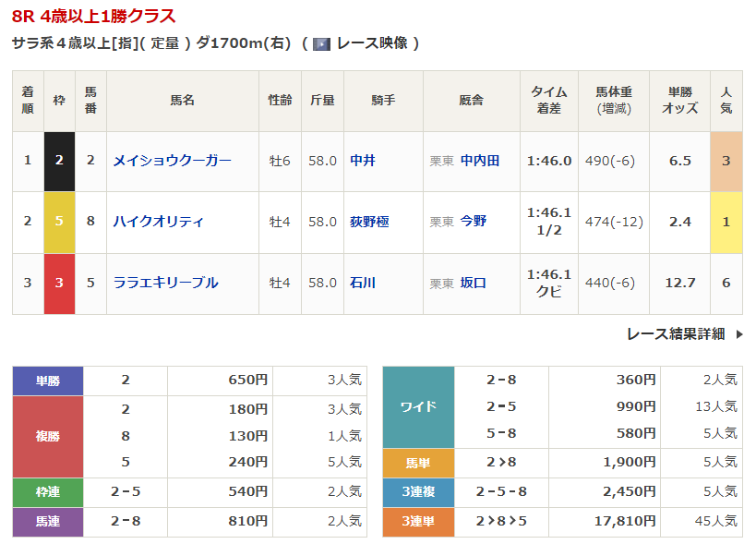This screenshot has height=544, width=756.
Task: Open horse メイショウクーガー page
Action: click(172, 161)
